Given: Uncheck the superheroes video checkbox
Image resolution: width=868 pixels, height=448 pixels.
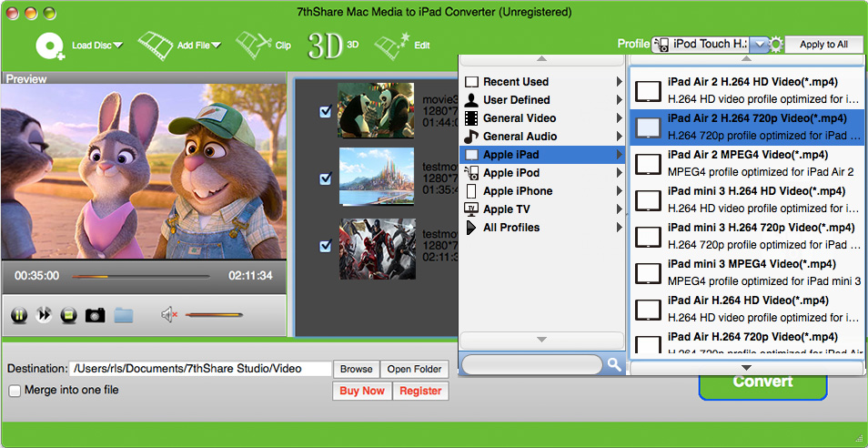Looking at the screenshot, I should (x=326, y=247).
